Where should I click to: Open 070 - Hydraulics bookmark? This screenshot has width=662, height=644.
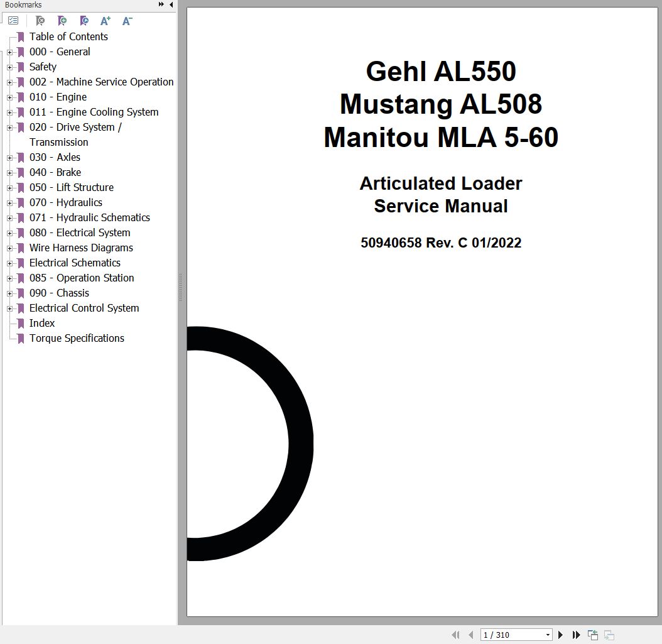(65, 203)
